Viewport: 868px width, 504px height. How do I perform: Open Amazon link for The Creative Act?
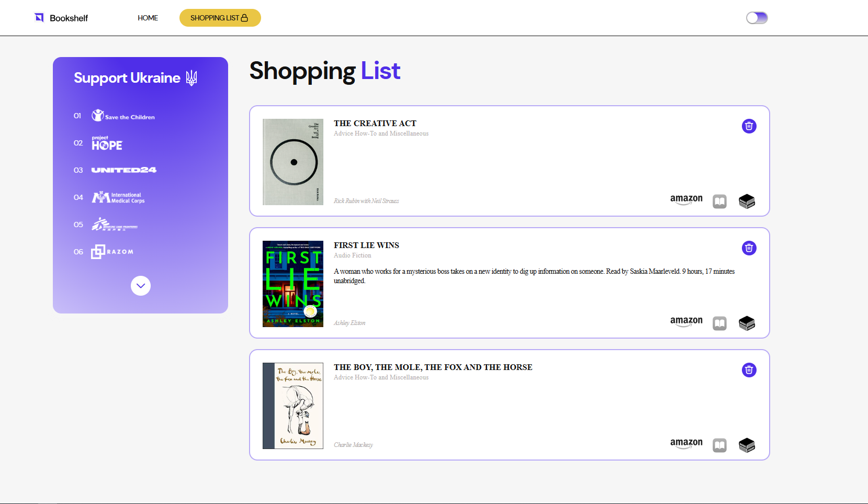pos(686,199)
